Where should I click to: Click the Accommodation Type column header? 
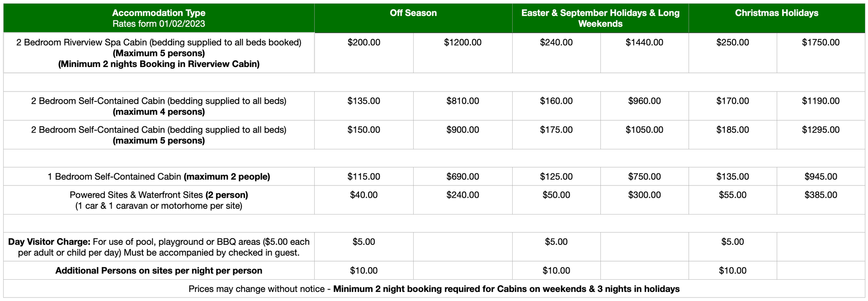click(159, 18)
